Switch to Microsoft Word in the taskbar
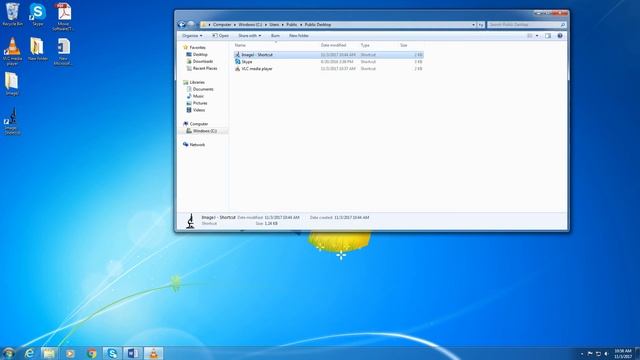640x360 pixels. point(133,353)
